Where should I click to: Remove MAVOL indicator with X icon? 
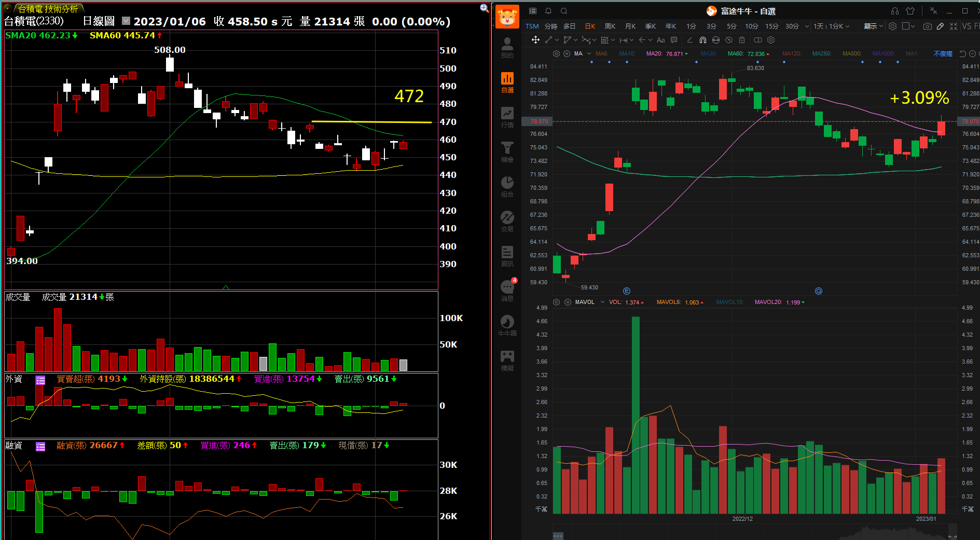(568, 302)
